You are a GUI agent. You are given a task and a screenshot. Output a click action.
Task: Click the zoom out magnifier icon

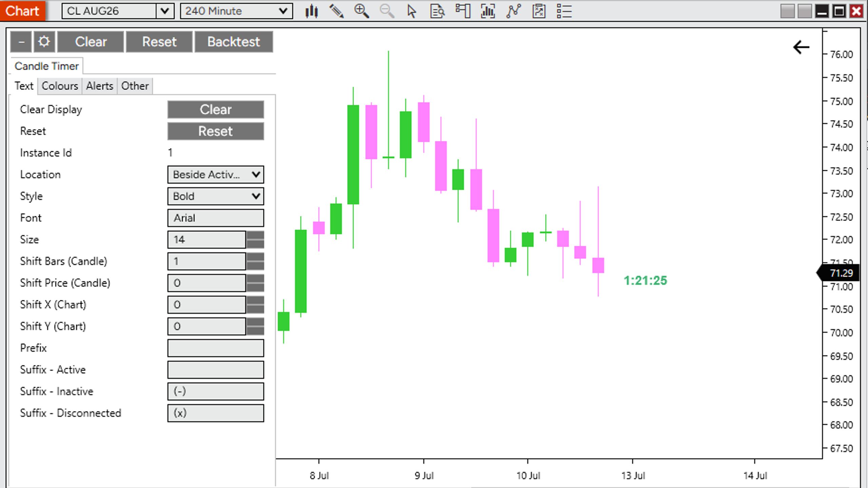[387, 11]
